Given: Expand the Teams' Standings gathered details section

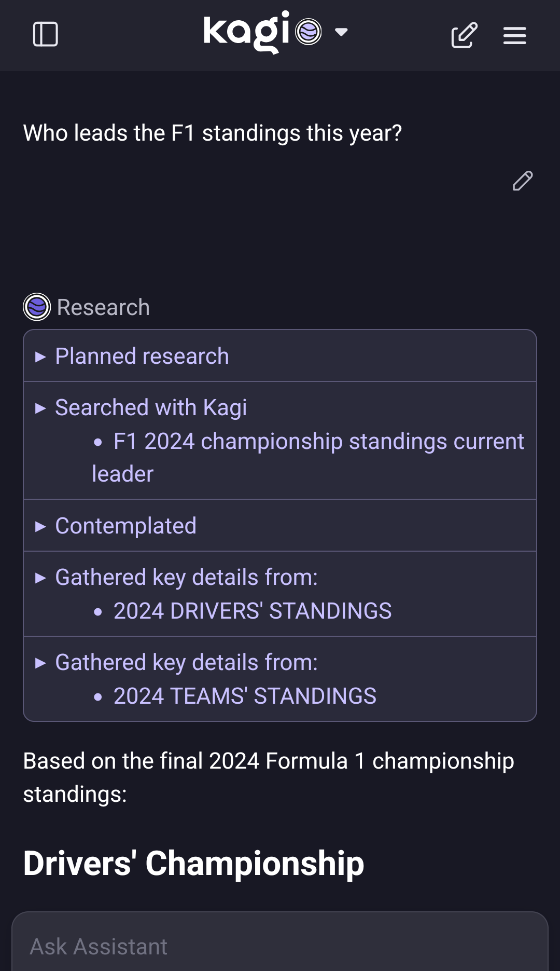Looking at the screenshot, I should pyautogui.click(x=186, y=662).
